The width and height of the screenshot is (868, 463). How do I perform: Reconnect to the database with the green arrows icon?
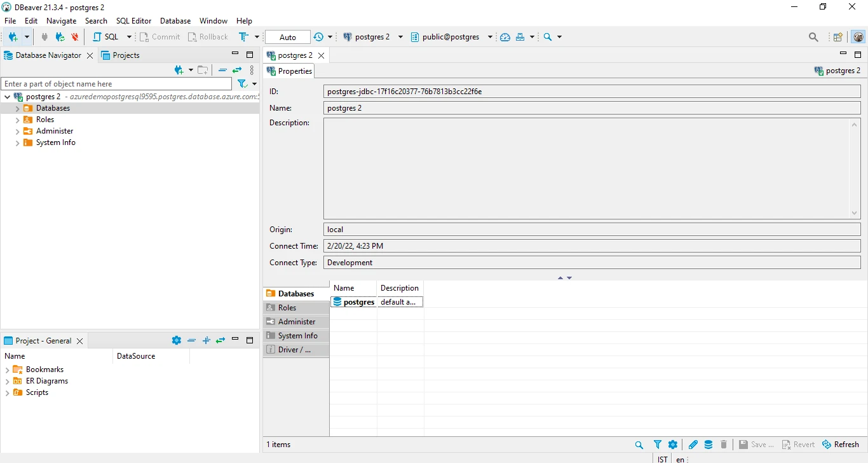click(x=59, y=37)
